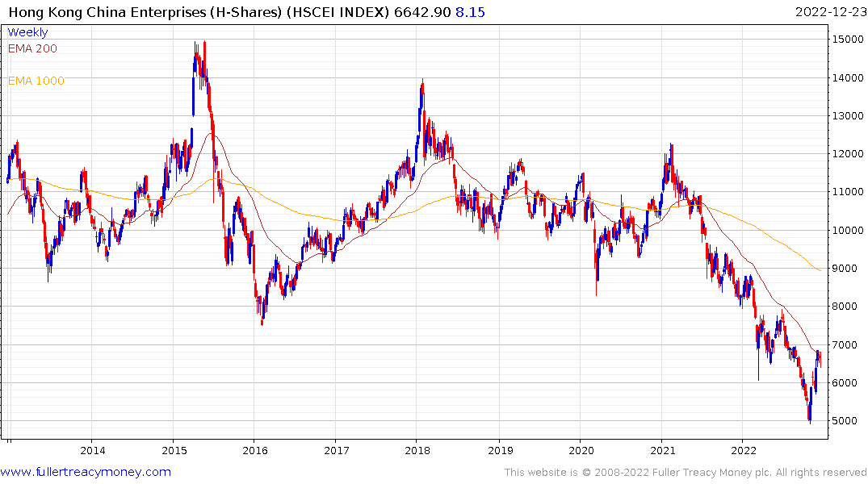The height and width of the screenshot is (484, 868).
Task: Click the 'EMA 1000' legend label
Action: pyautogui.click(x=36, y=81)
